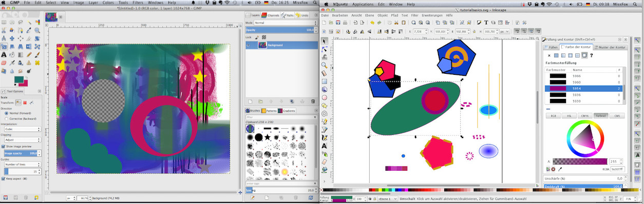The height and width of the screenshot is (204, 644).
Task: Open Guides Number of lines dropdown
Action: click(x=22, y=164)
